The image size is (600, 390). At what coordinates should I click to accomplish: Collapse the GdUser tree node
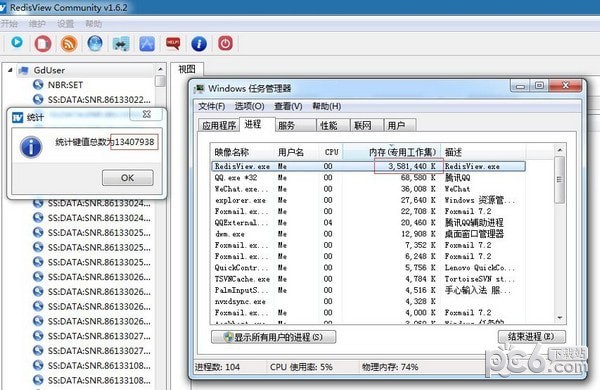[10, 70]
